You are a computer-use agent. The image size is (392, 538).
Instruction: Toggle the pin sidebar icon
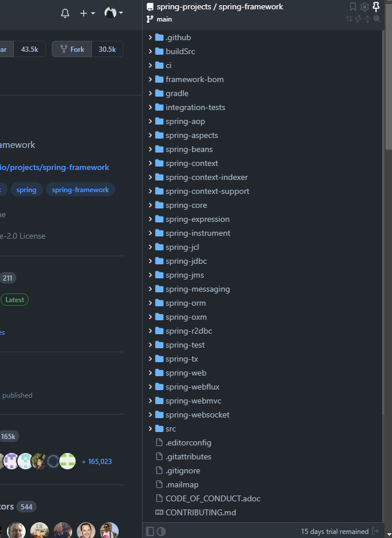pos(376,6)
